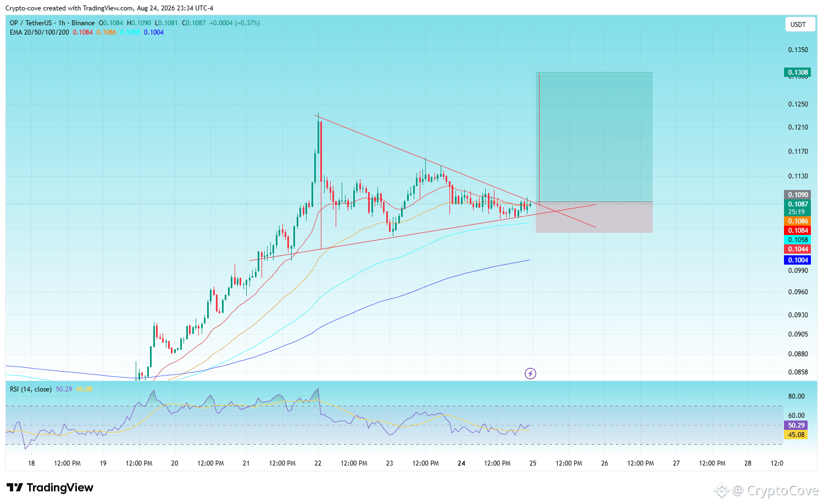Click the red 0.1084 label on the price axis
The width and height of the screenshot is (823, 504).
click(x=798, y=231)
